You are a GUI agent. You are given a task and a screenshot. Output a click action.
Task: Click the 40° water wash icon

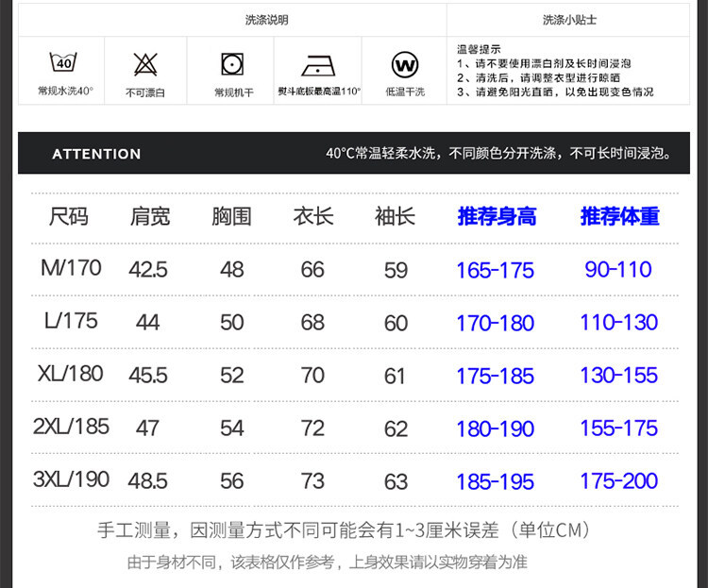point(63,62)
